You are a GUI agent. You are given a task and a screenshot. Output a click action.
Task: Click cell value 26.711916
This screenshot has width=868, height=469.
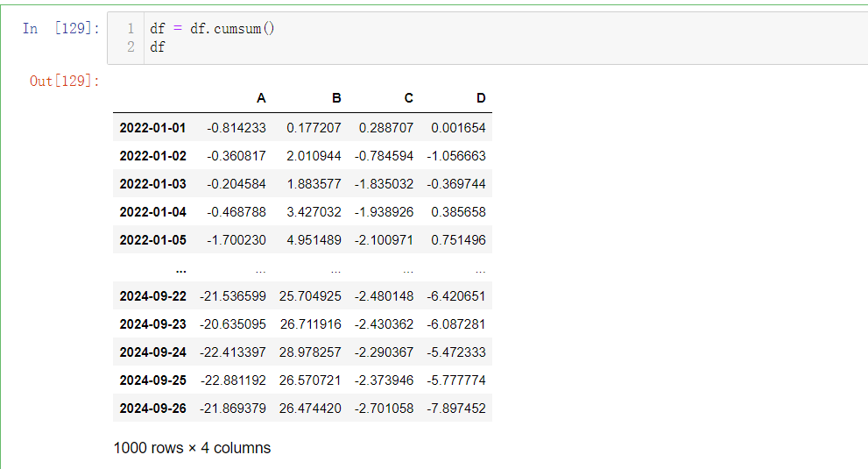[310, 324]
